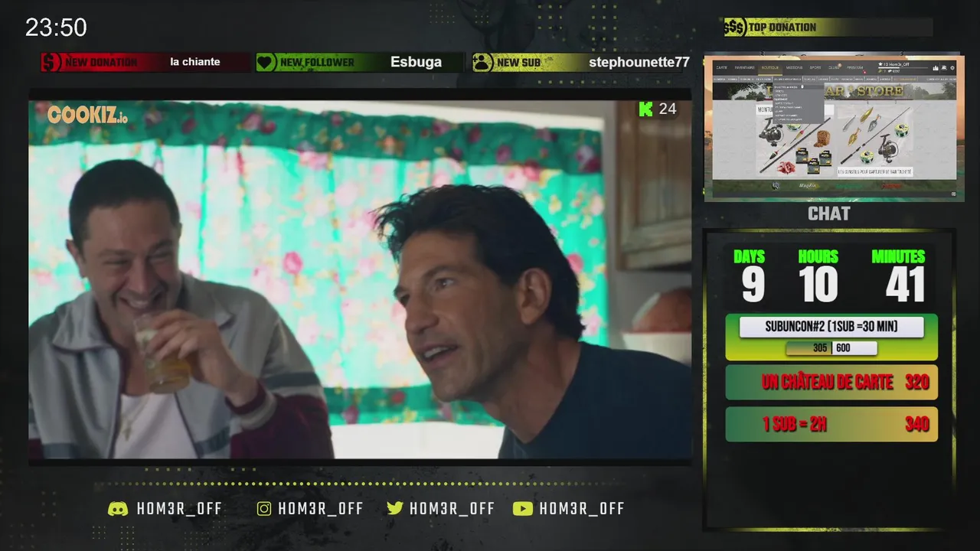Open the Instagram icon in footer
The height and width of the screenshot is (551, 980).
coord(264,509)
